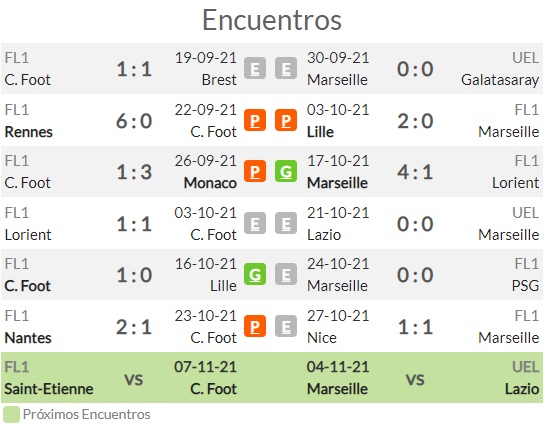Click the green G badge for C. Foot vs Lille
Image resolution: width=544 pixels, height=428 pixels.
255,274
